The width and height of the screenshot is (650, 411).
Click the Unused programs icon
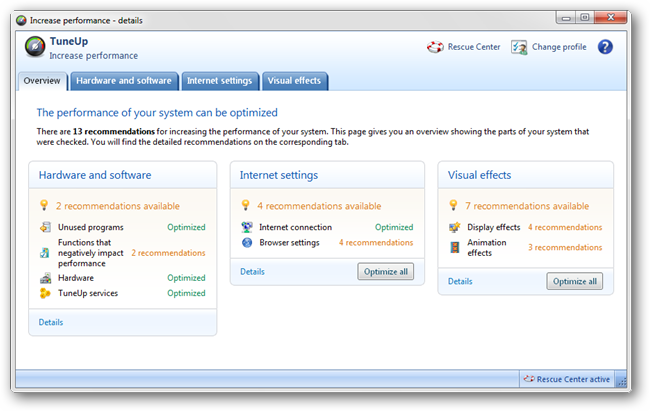click(45, 227)
